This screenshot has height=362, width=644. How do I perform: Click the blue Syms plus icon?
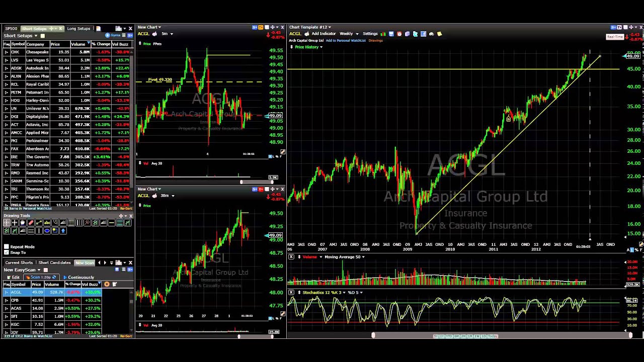coord(107,35)
